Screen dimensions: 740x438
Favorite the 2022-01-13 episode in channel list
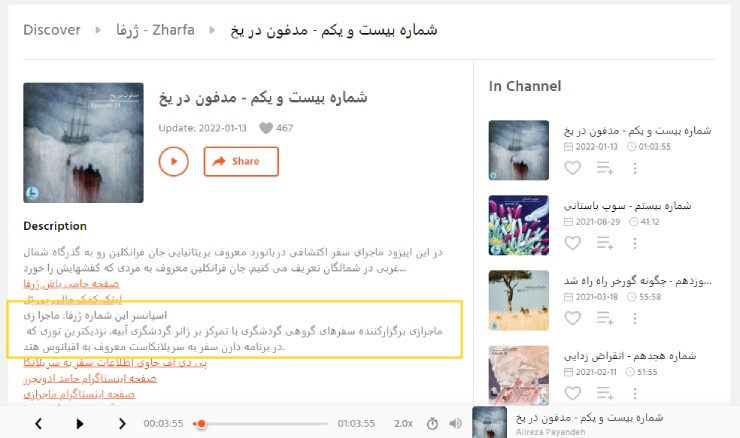pyautogui.click(x=572, y=168)
